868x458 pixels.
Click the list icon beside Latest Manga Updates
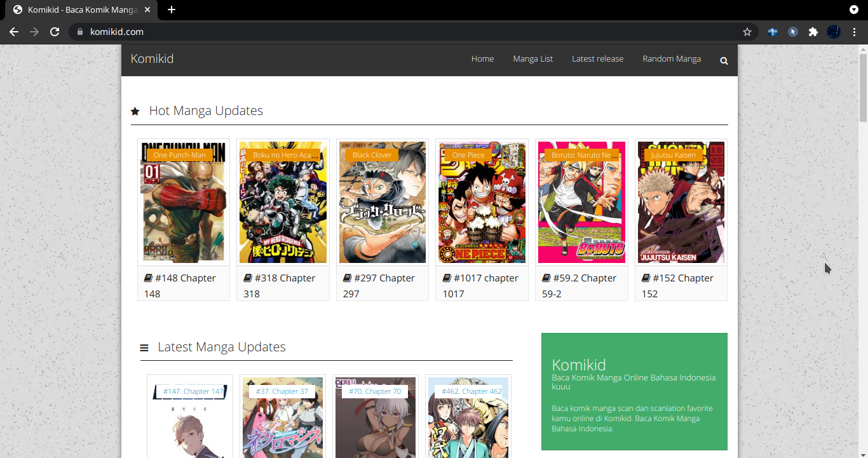pyautogui.click(x=144, y=347)
